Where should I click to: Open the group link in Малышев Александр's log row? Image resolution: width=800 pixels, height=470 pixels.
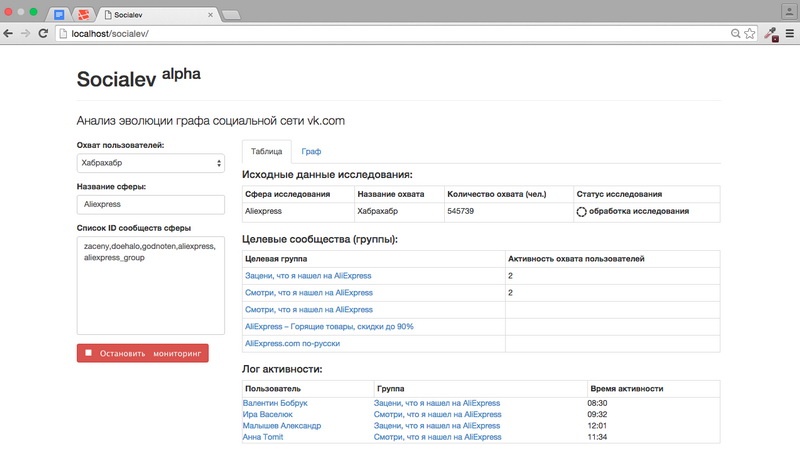437,425
